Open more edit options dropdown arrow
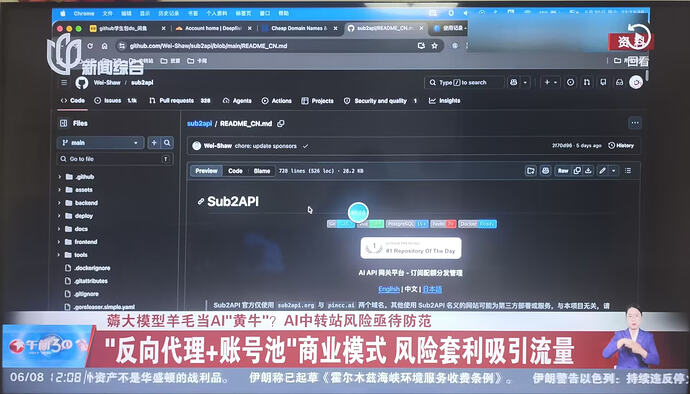 [x=614, y=171]
